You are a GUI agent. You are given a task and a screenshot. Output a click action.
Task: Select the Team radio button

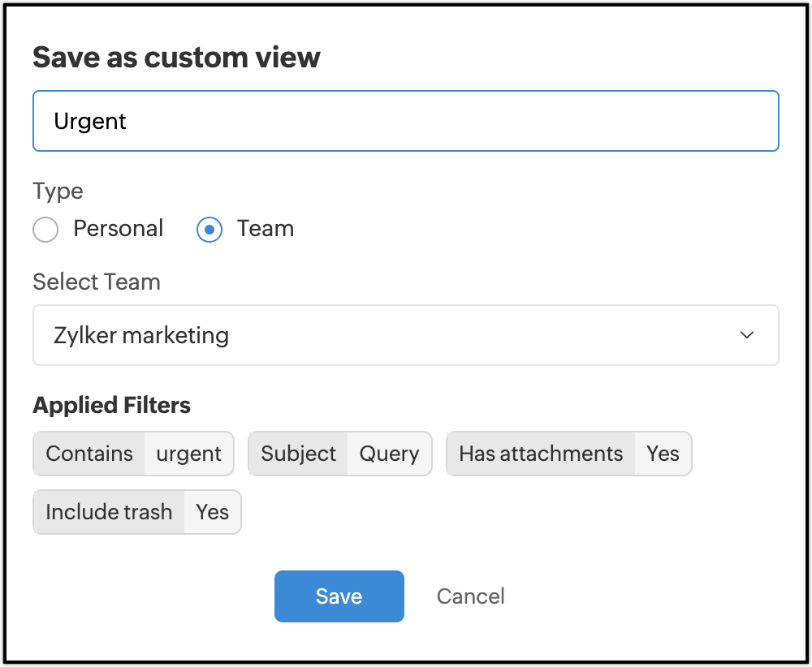click(x=209, y=230)
